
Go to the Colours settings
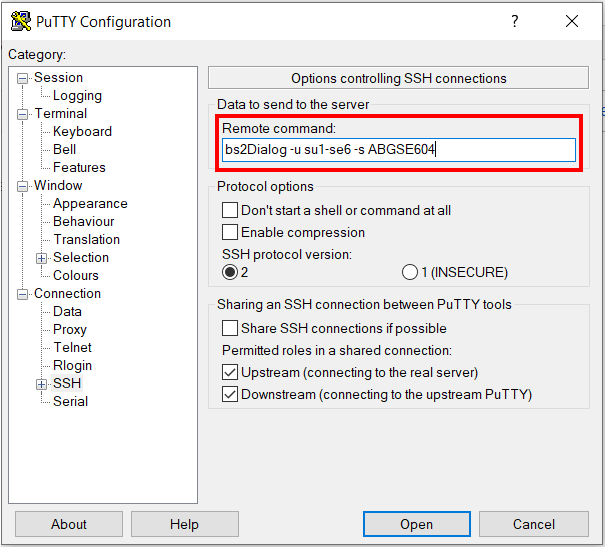pos(76,276)
